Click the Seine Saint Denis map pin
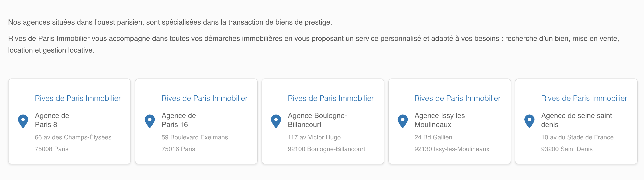 click(x=529, y=121)
